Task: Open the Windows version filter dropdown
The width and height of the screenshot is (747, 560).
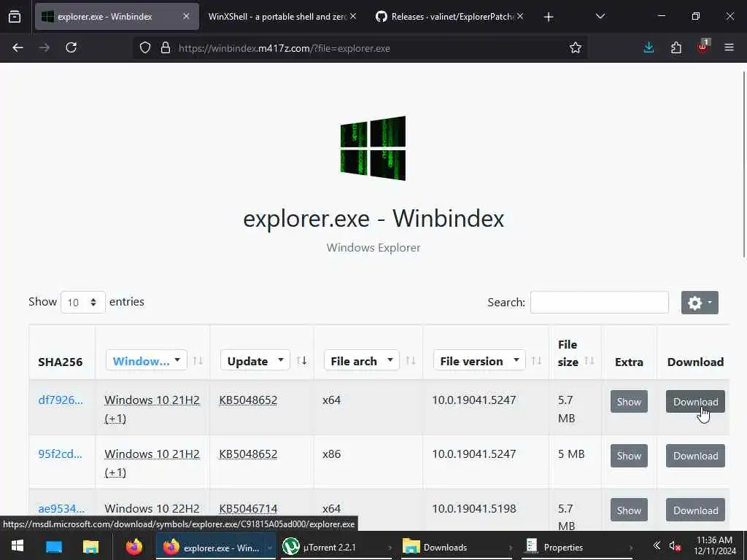Action: [x=146, y=360]
